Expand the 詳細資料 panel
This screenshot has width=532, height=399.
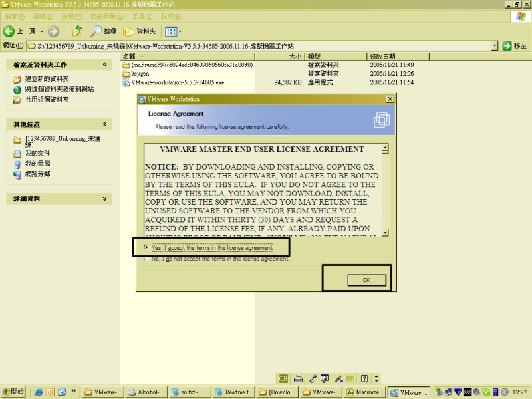pyautogui.click(x=105, y=198)
